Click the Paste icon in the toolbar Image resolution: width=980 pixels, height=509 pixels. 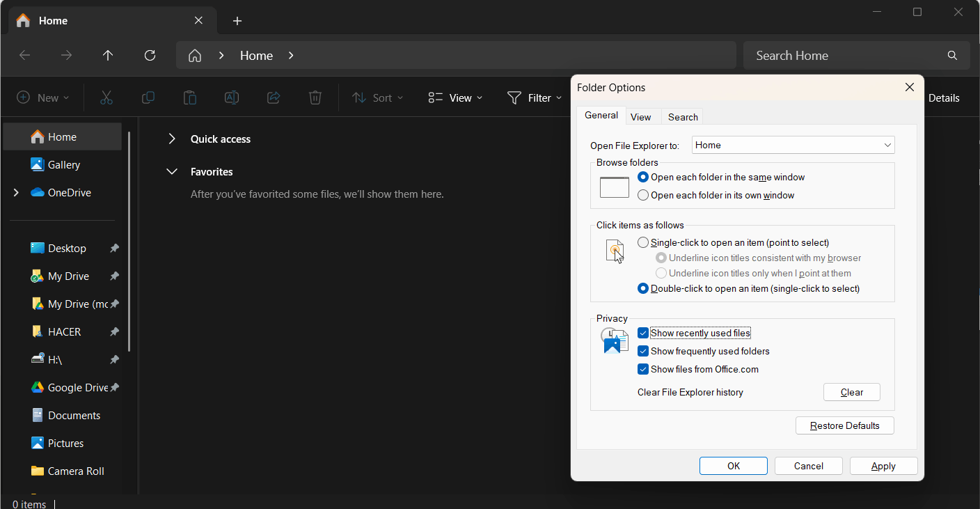[189, 97]
